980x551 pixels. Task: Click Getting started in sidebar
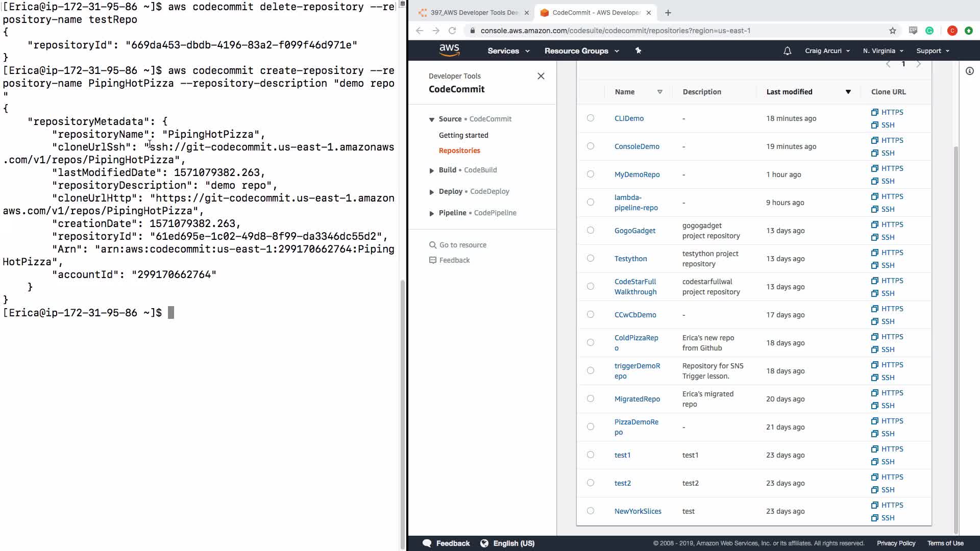463,135
